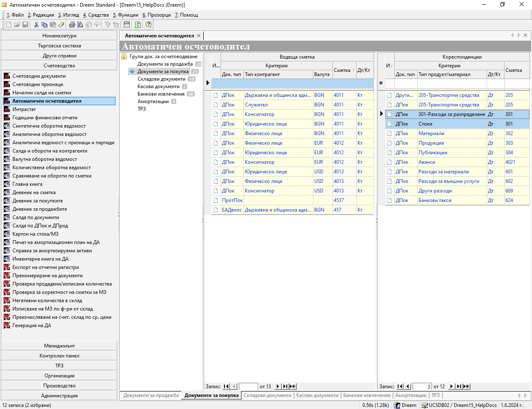Expand the Номенклатури sidebar section

(59, 36)
